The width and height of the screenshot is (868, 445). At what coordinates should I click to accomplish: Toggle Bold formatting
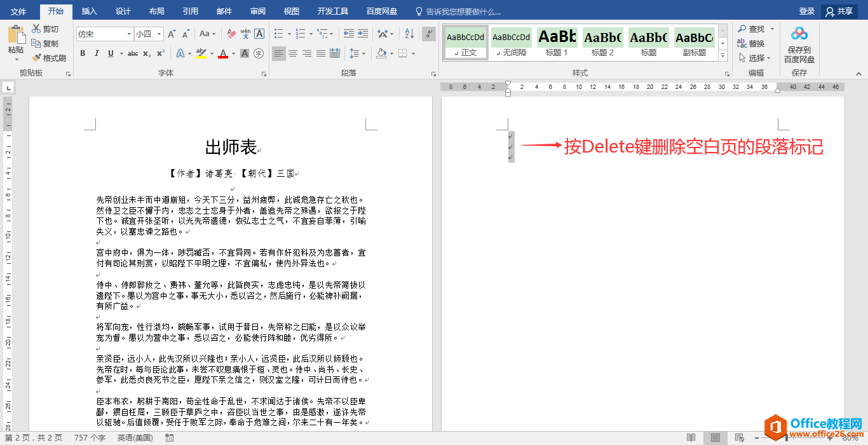pos(83,53)
